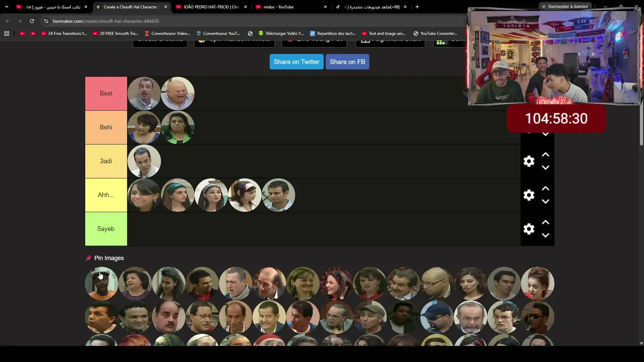Open the apps grid in bookmarks bar
The image size is (644, 362).
pos(7,34)
